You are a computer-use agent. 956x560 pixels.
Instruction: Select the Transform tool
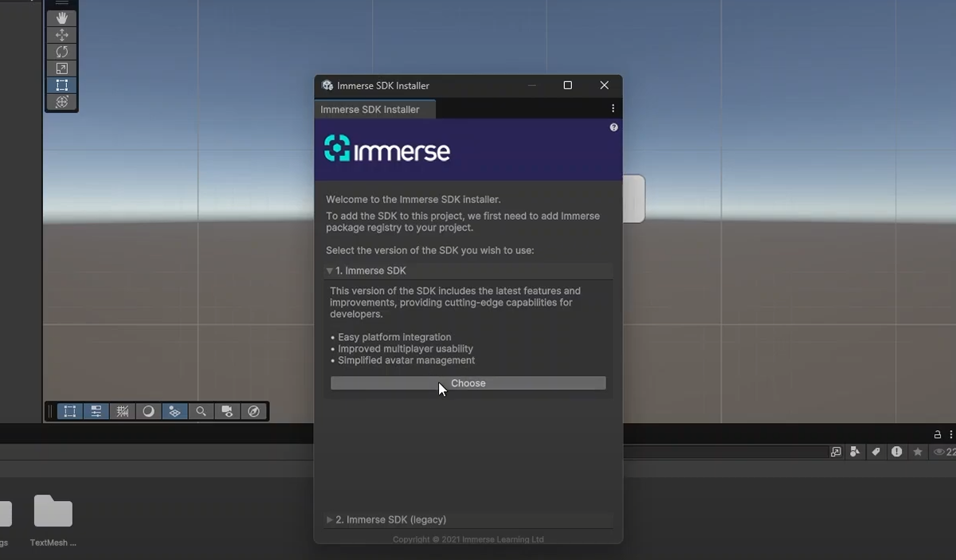coord(61,102)
